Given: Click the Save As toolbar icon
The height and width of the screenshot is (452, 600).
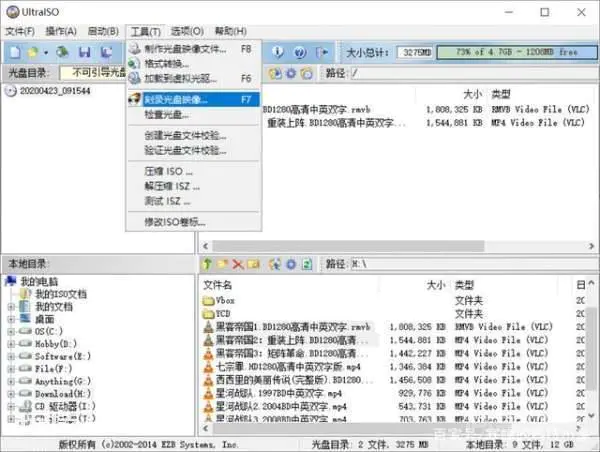Looking at the screenshot, I should pos(106,52).
